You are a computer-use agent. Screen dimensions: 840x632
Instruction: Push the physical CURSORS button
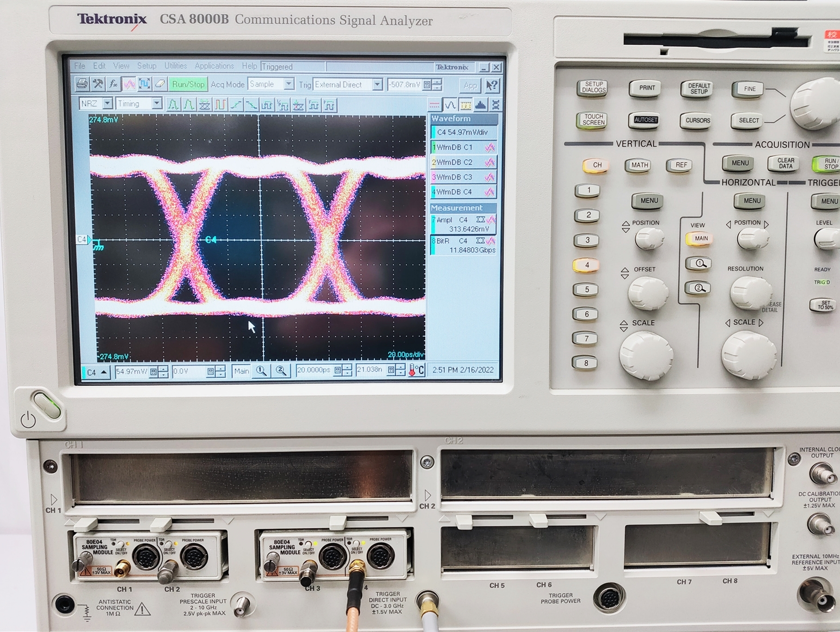697,120
